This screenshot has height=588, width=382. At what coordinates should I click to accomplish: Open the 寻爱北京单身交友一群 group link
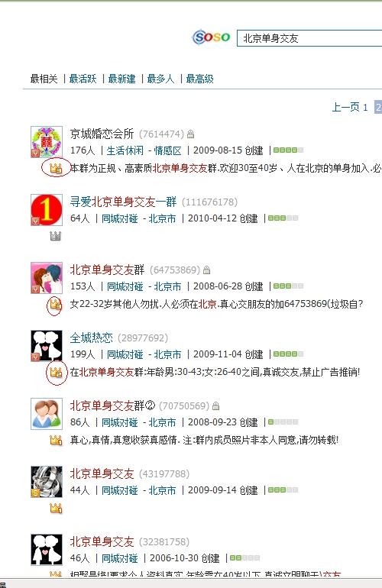123,202
